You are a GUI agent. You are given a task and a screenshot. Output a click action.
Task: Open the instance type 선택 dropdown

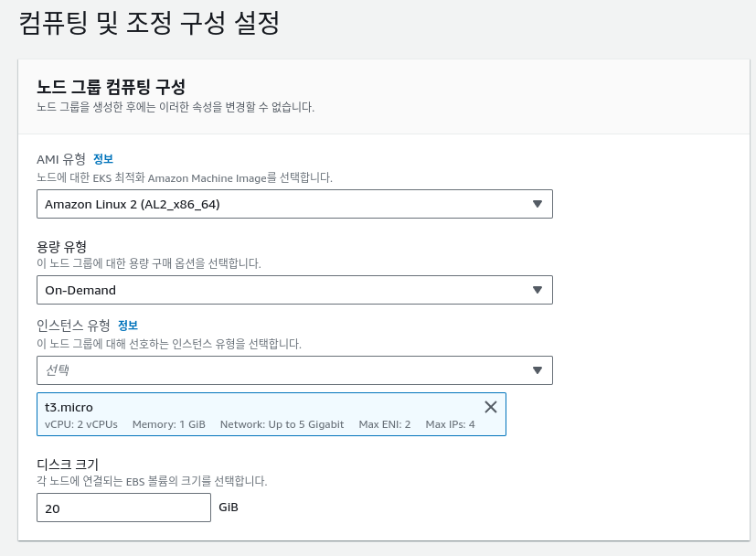[x=294, y=370]
